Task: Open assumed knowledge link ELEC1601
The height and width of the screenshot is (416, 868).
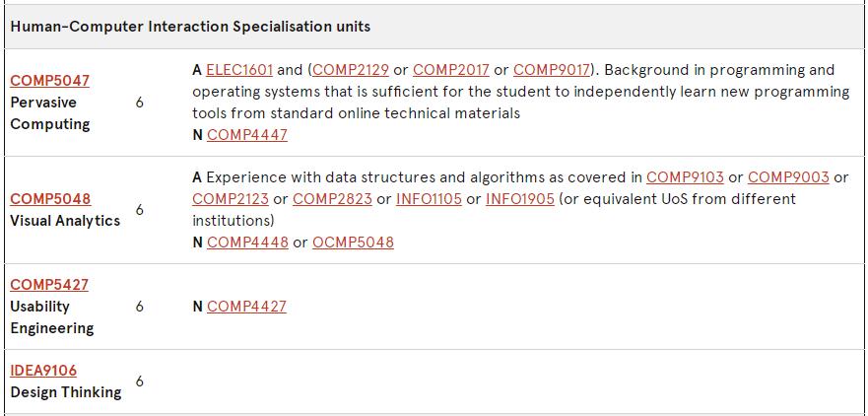Action: 239,70
